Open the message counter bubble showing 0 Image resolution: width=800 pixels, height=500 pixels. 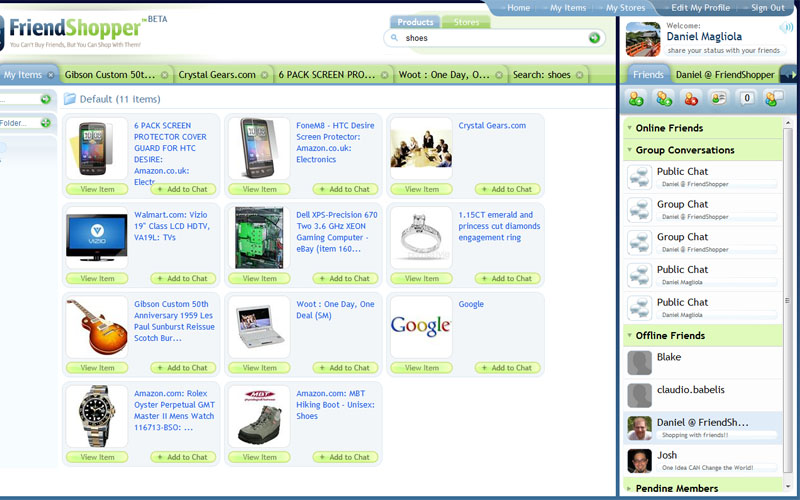[x=747, y=98]
